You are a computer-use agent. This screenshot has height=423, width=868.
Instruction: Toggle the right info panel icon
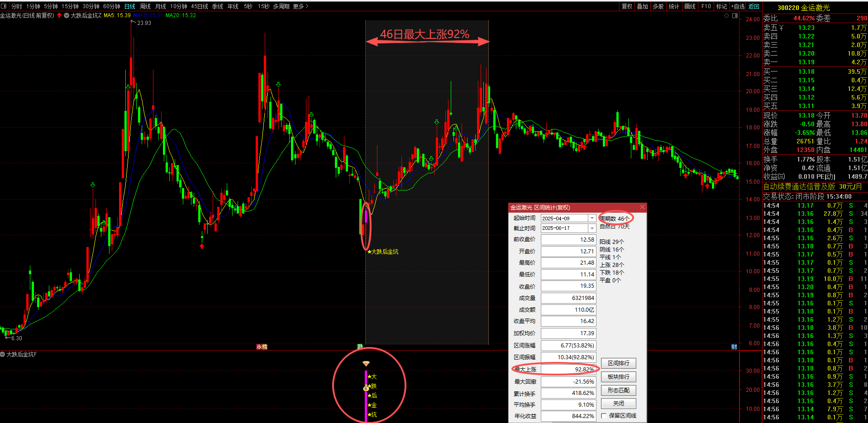click(735, 15)
